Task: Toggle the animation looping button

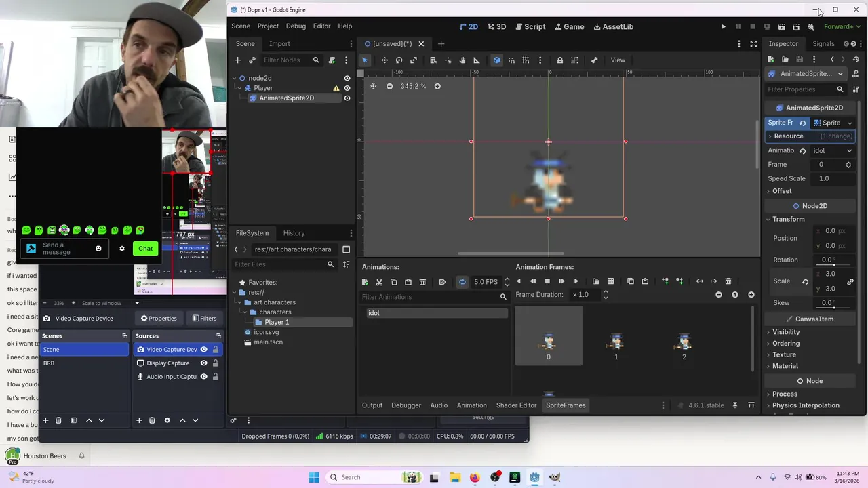Action: (x=462, y=282)
